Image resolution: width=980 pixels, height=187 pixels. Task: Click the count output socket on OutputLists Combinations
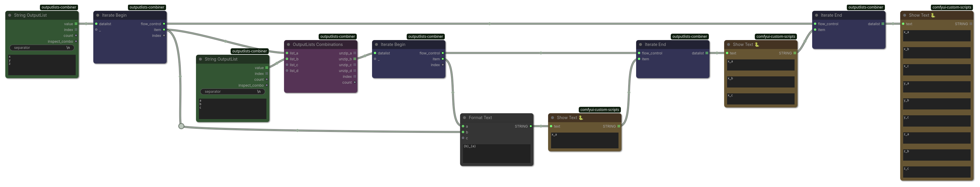click(x=354, y=82)
